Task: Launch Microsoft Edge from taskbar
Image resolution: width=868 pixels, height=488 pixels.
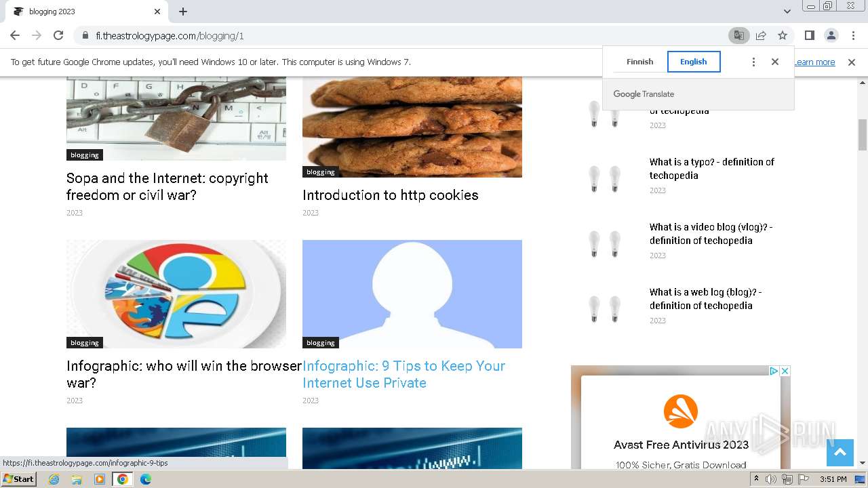Action: pyautogui.click(x=145, y=479)
